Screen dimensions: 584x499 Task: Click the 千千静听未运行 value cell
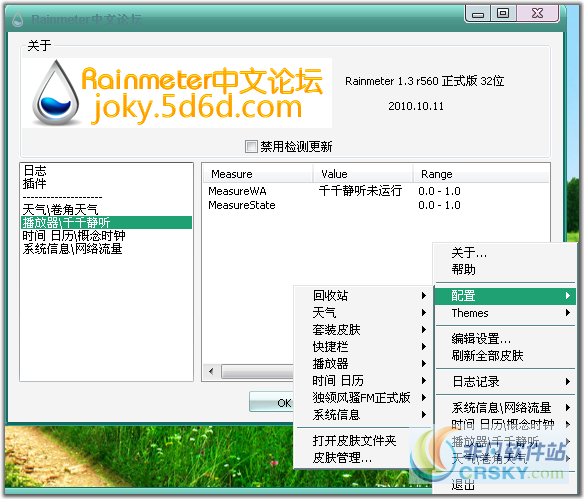click(360, 191)
